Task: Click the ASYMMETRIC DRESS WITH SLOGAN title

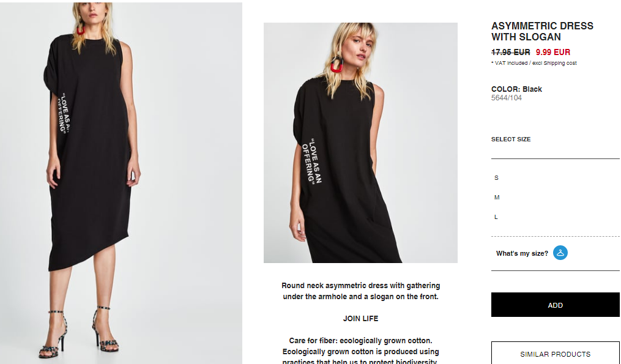Action: (x=542, y=31)
